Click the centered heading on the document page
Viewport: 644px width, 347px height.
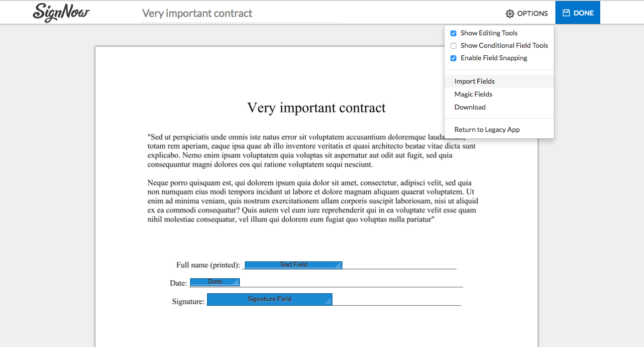click(316, 108)
